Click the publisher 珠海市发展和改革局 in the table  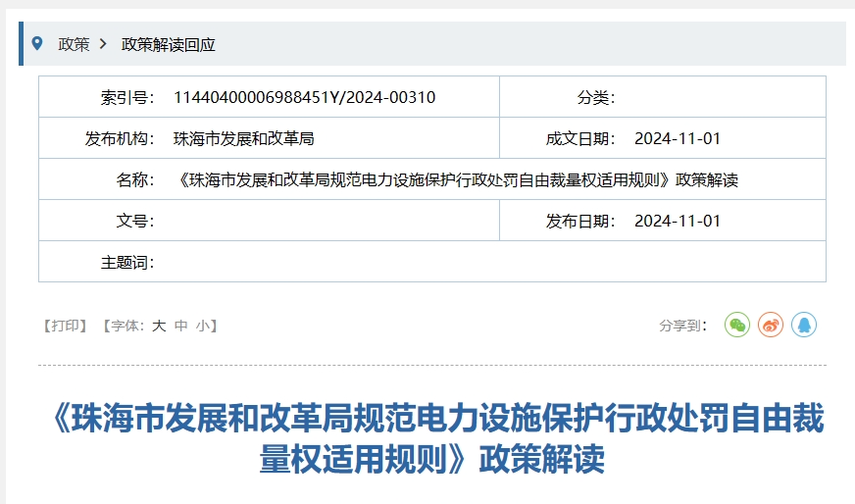(243, 138)
